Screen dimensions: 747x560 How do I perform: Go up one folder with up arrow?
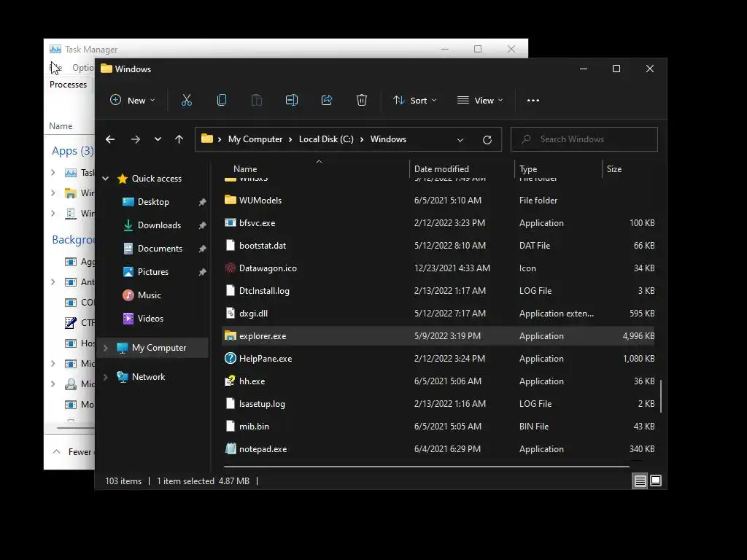(x=179, y=139)
